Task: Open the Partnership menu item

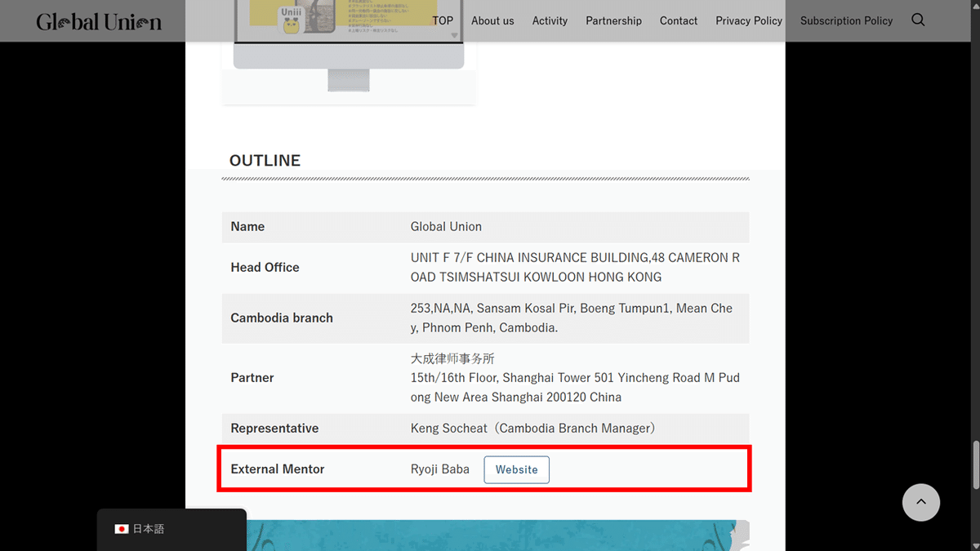Action: 613,20
